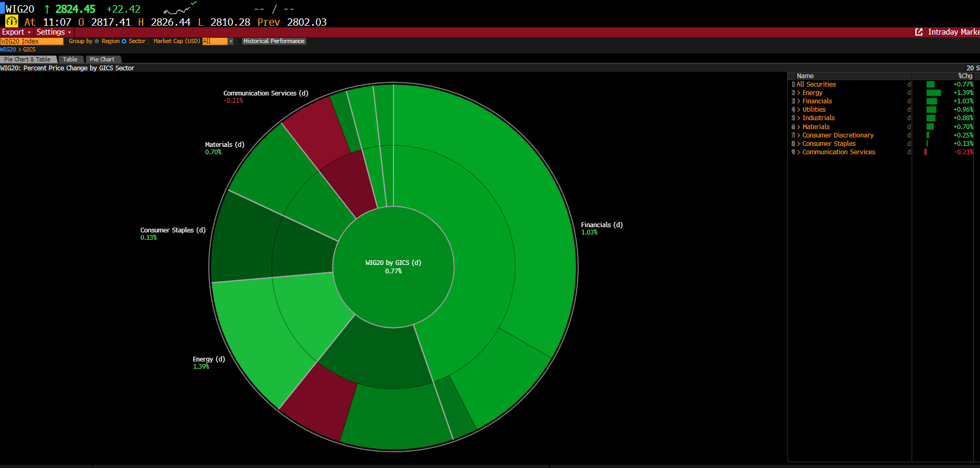Image resolution: width=980 pixels, height=468 pixels.
Task: Click the green bar for the Financials row
Action: tap(932, 101)
